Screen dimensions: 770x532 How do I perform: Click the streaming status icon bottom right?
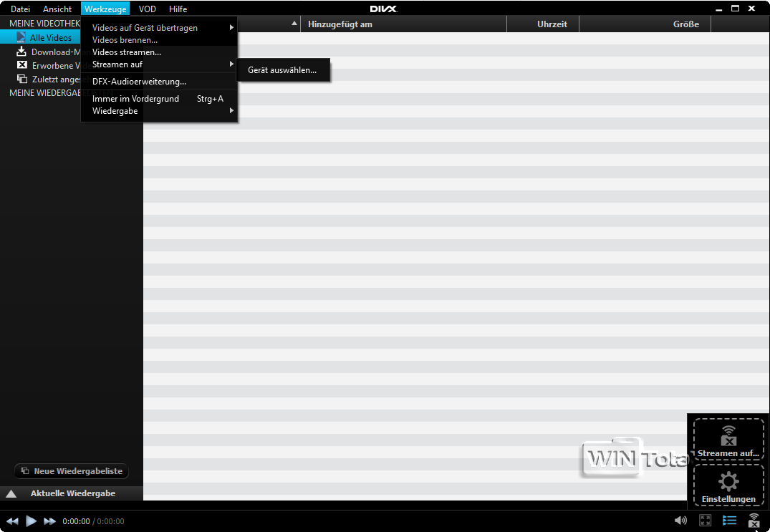point(754,521)
